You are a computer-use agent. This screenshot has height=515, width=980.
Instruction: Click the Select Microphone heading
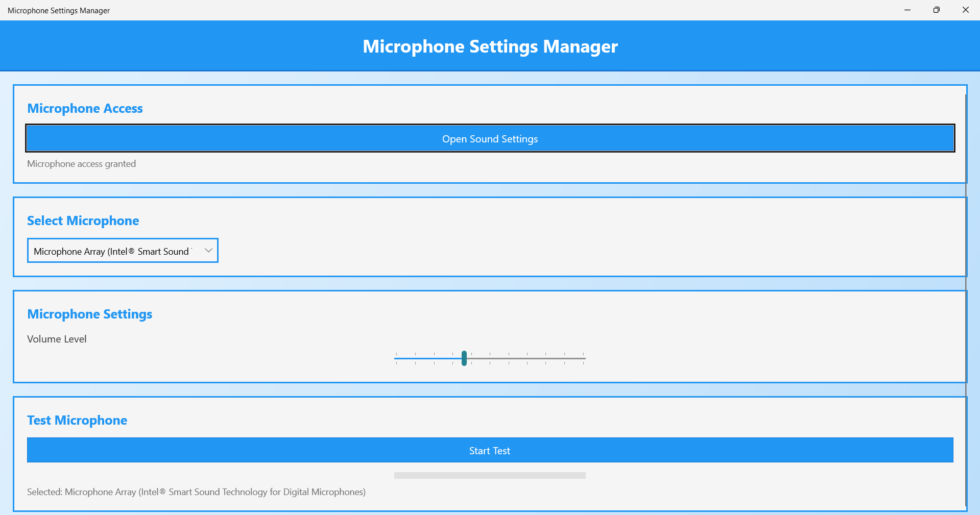[x=83, y=220]
